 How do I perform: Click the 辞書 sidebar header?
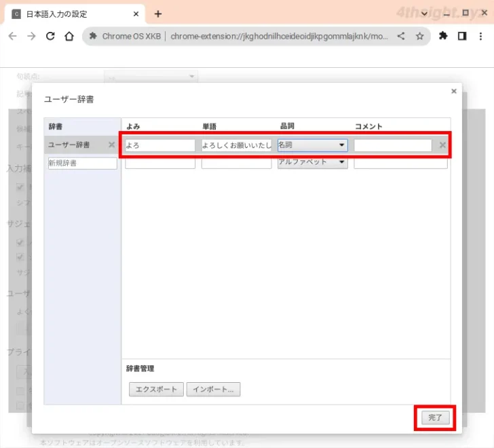click(56, 126)
